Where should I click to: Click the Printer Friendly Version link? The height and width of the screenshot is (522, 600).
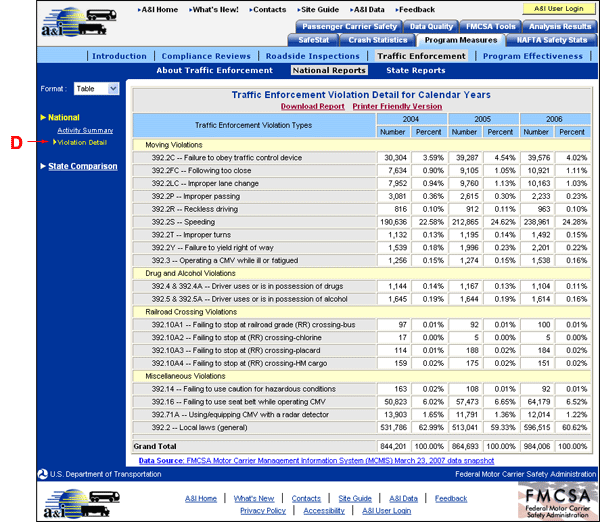[x=397, y=106]
